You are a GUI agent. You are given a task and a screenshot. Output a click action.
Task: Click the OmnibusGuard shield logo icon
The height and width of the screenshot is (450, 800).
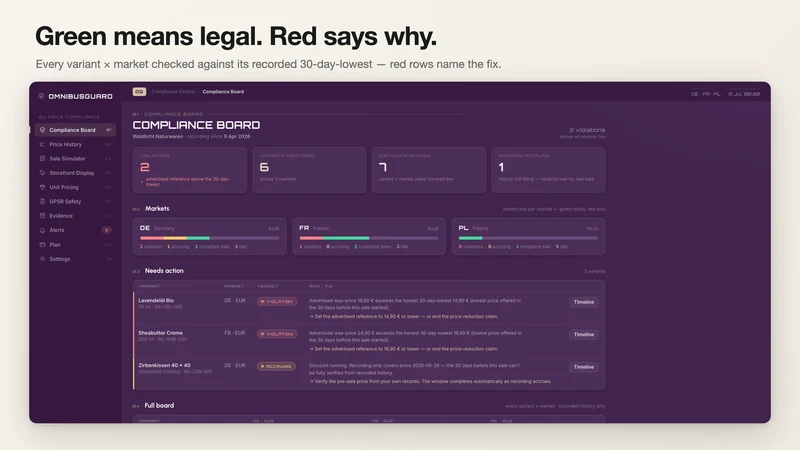(x=41, y=96)
